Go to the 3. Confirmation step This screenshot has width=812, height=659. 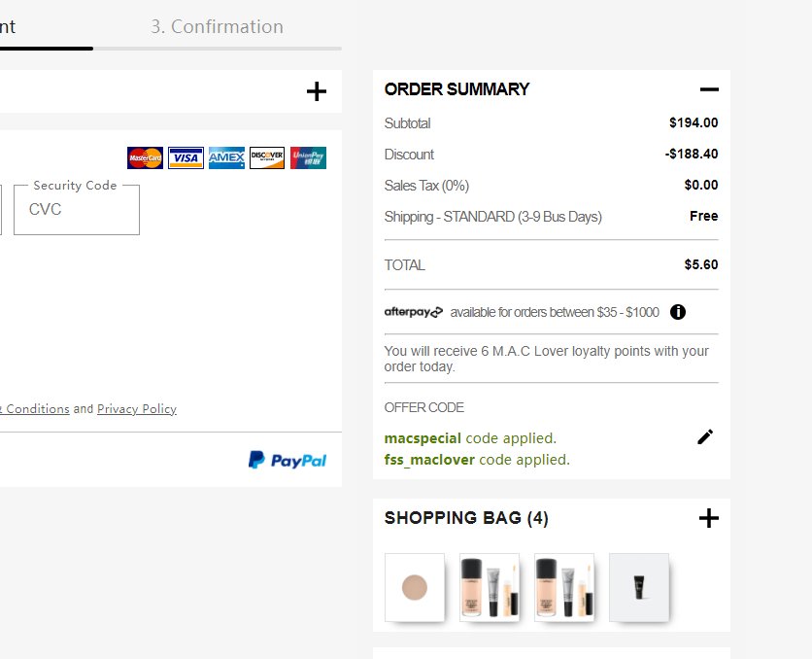click(x=217, y=27)
